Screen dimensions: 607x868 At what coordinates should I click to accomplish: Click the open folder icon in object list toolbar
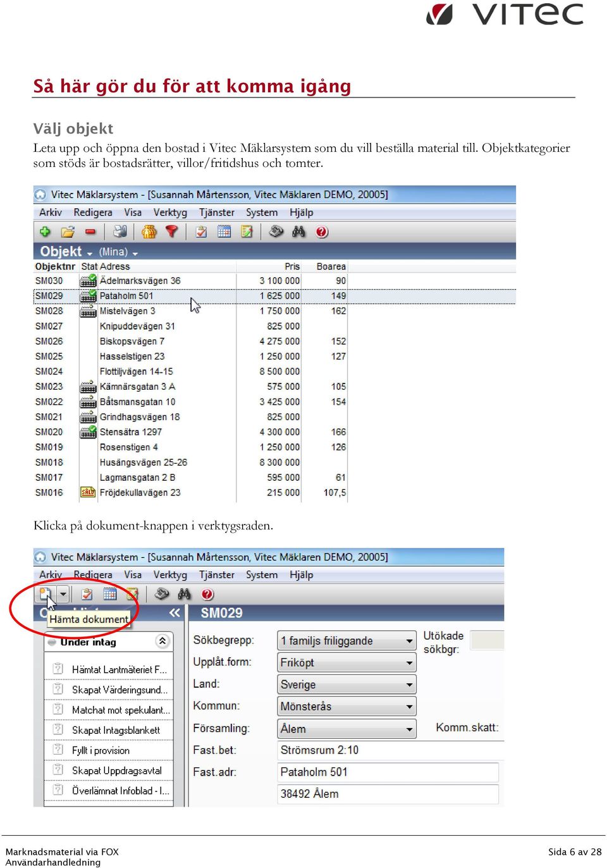coord(68,232)
